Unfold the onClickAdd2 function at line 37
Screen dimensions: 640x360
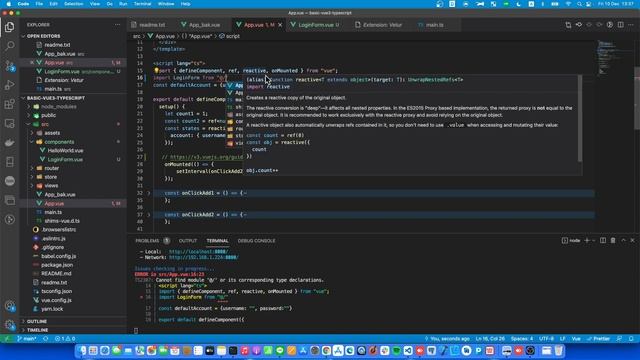[149, 215]
